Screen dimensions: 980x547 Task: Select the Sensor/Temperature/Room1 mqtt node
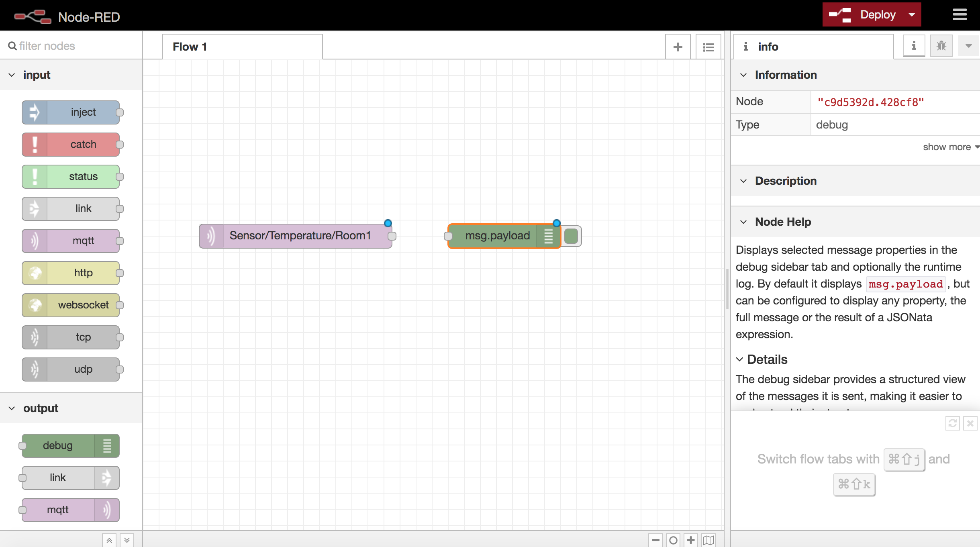click(296, 236)
